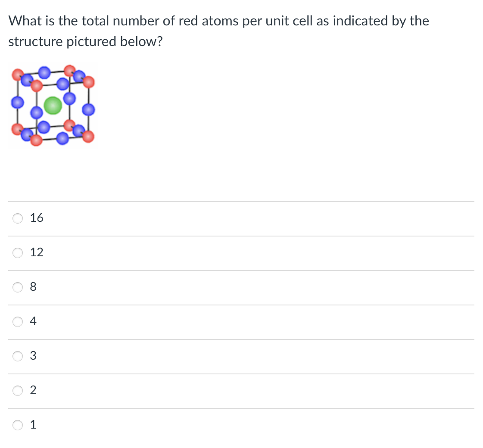Click the answer label text reading 16
Image resolution: width=483 pixels, height=448 pixels.
pos(36,218)
